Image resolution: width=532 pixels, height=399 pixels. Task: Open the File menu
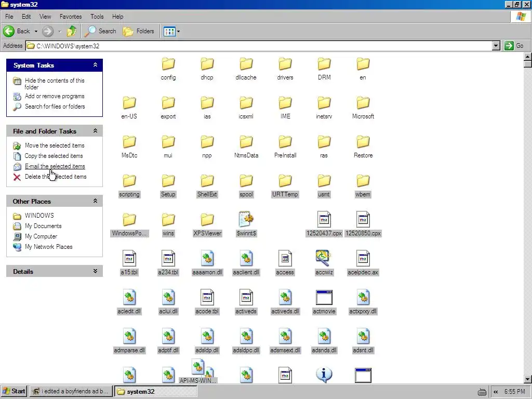coord(9,16)
